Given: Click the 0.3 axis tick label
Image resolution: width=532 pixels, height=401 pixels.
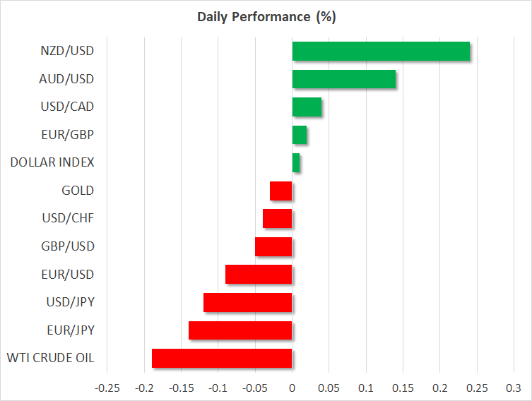Looking at the screenshot, I should 513,388.
